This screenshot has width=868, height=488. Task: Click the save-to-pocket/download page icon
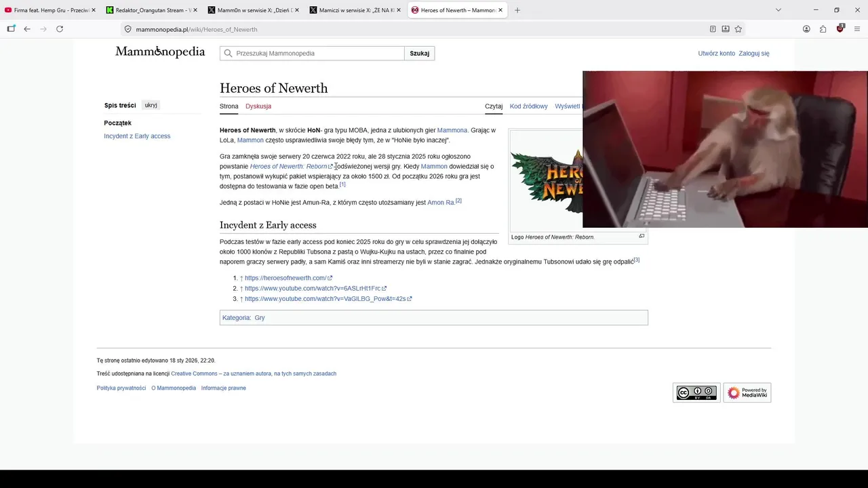pyautogui.click(x=726, y=29)
